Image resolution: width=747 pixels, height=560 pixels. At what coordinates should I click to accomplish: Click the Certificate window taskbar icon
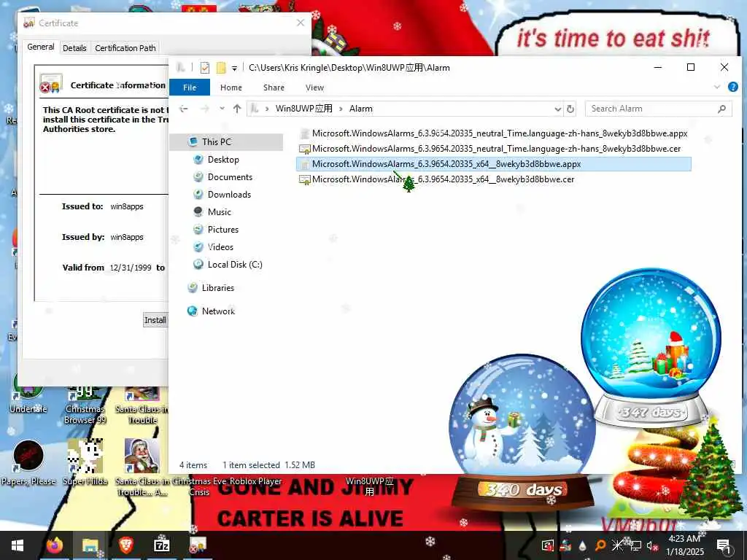click(198, 545)
